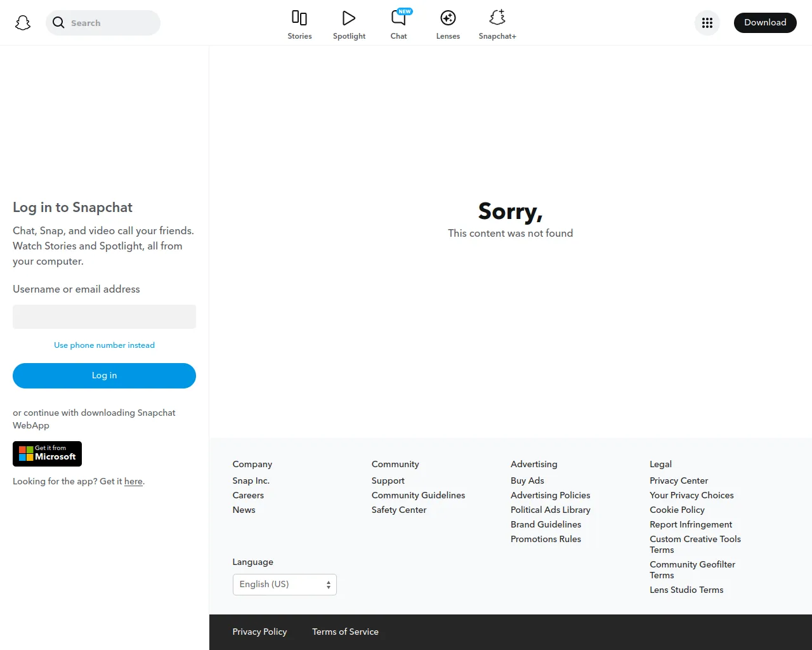The image size is (812, 650).
Task: Open Community Geofilter Terms link
Action: pyautogui.click(x=692, y=570)
